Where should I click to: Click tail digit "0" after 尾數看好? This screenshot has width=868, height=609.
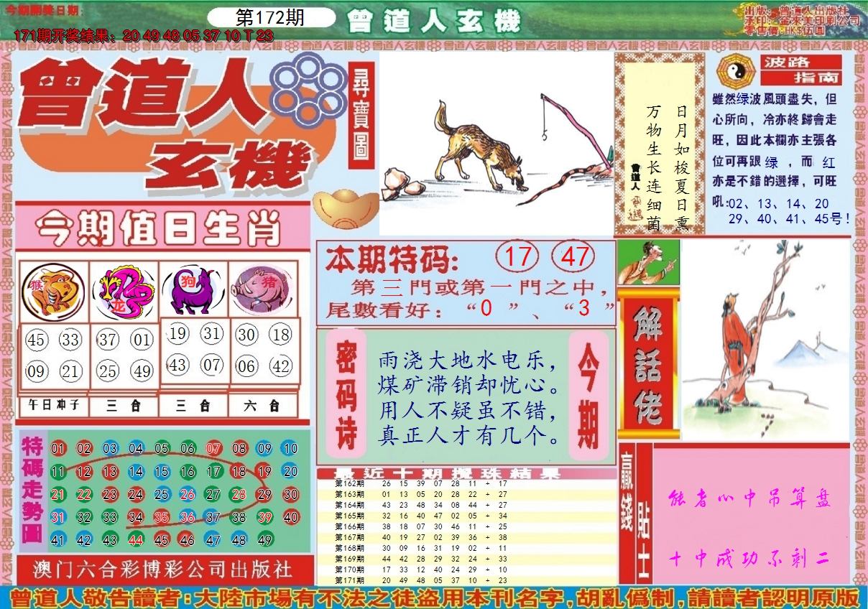[486, 309]
